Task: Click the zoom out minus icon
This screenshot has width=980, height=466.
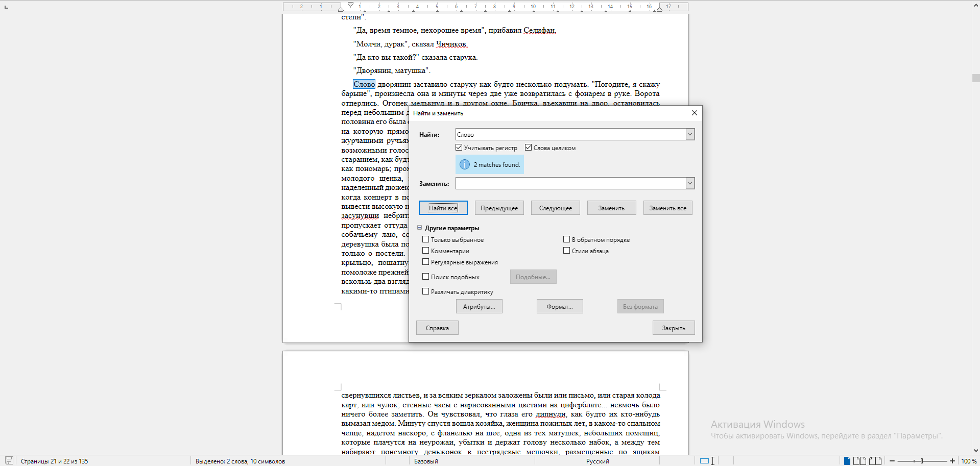Action: click(x=892, y=461)
